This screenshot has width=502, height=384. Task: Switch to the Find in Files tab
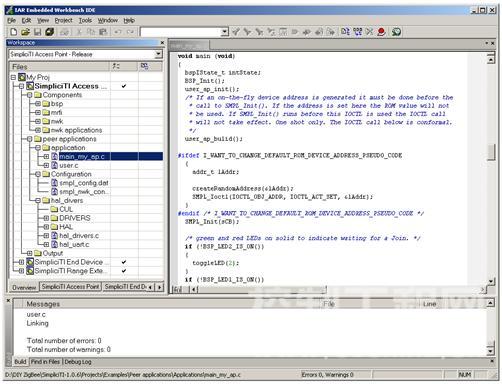[45, 362]
